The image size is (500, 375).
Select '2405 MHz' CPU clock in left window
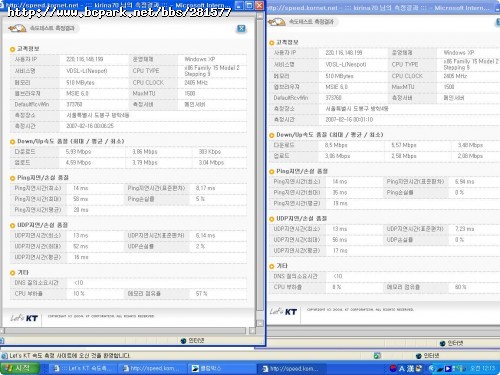(196, 82)
